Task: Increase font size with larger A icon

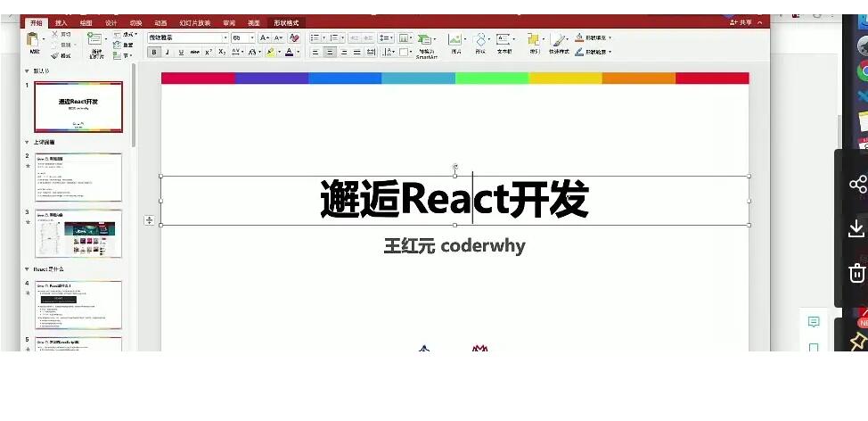Action: (x=265, y=37)
